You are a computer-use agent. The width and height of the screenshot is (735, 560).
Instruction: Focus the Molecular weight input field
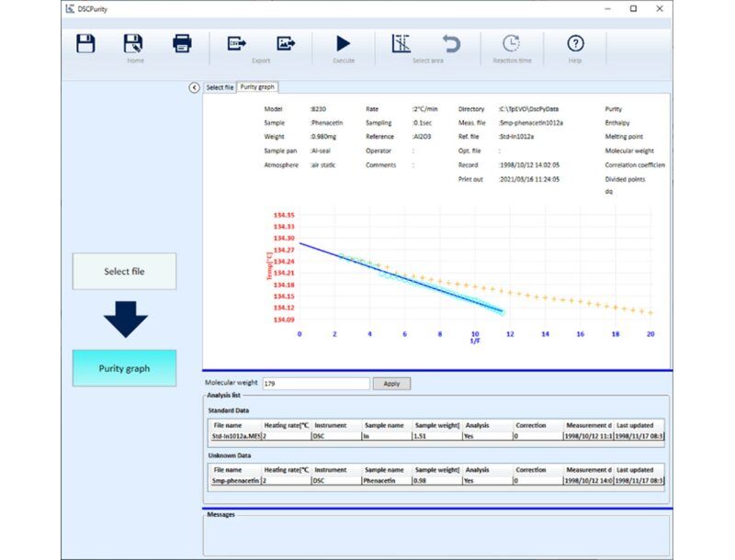315,384
